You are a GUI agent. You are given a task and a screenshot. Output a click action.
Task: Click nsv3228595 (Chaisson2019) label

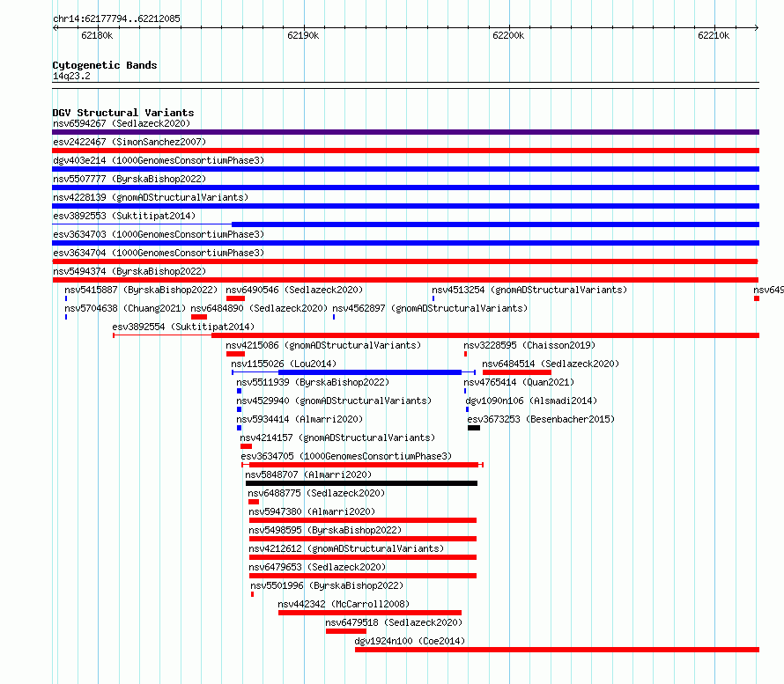coord(529,345)
